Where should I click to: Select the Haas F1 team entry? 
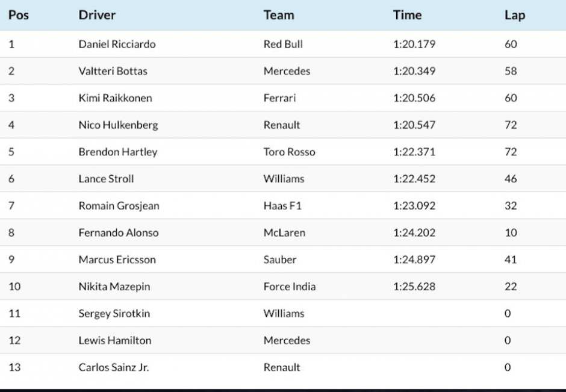282,206
